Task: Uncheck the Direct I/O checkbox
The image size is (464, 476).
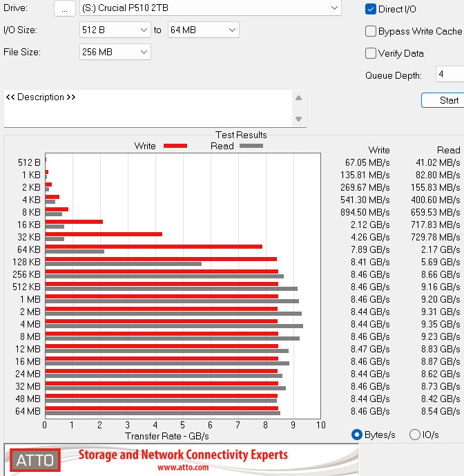Action: tap(371, 9)
